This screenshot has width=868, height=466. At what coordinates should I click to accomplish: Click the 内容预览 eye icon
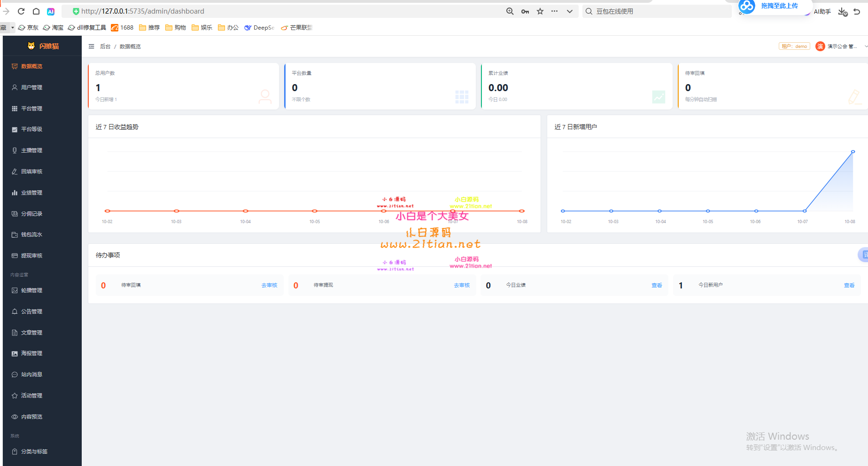pos(15,417)
